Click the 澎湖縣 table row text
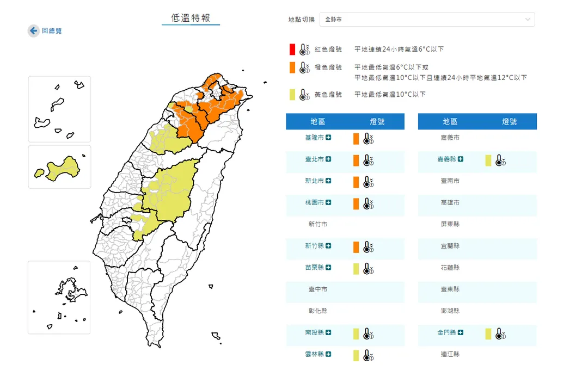Viewport: 588px width, 383px height. coord(450,311)
